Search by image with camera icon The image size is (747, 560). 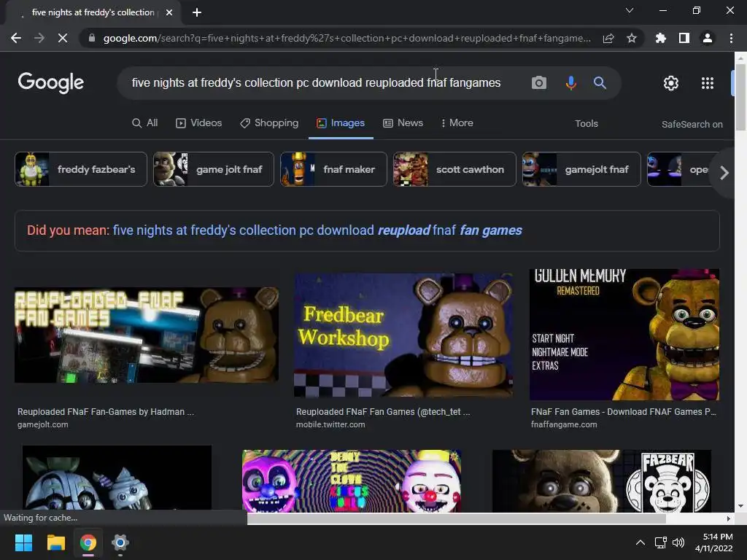click(539, 83)
